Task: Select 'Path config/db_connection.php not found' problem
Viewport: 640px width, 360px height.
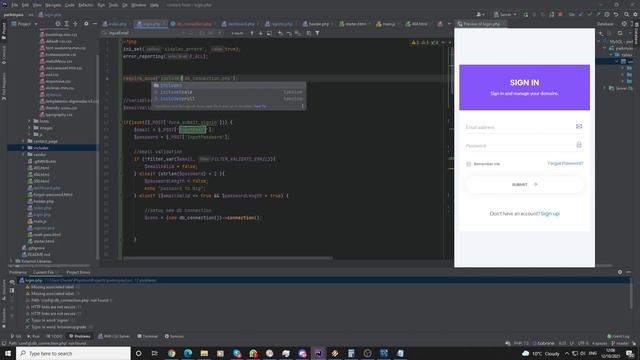Action: point(70,300)
